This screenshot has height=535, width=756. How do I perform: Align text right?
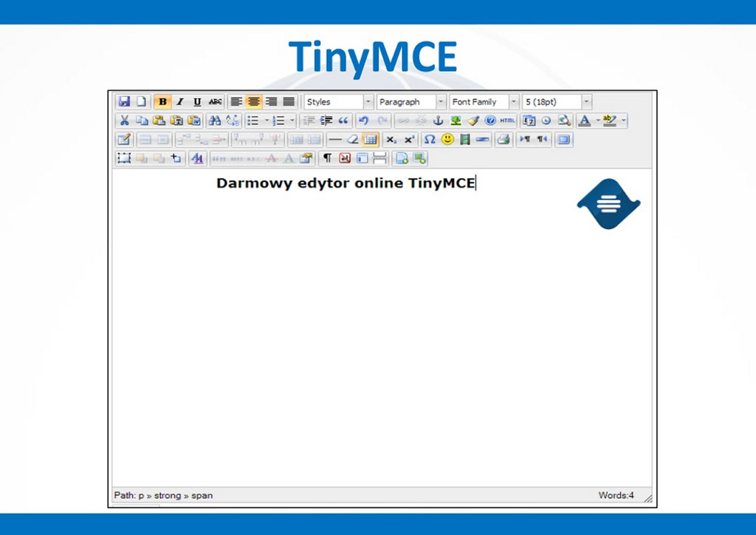pyautogui.click(x=272, y=101)
